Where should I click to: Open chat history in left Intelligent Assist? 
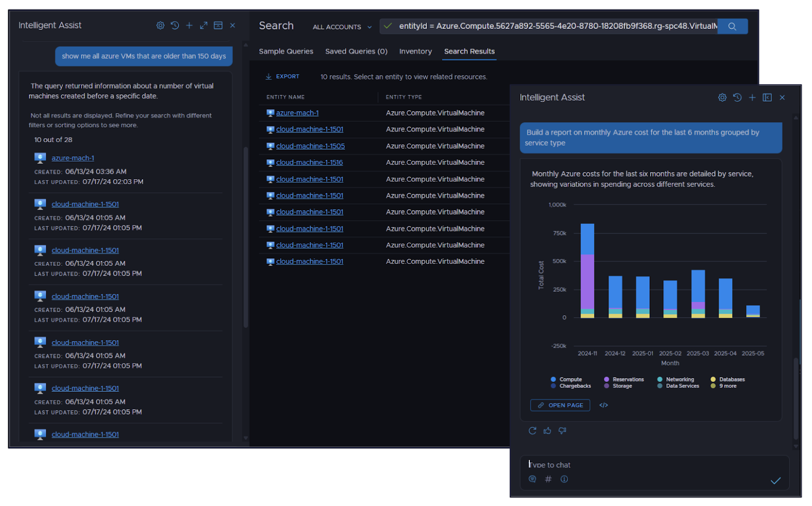(x=175, y=25)
